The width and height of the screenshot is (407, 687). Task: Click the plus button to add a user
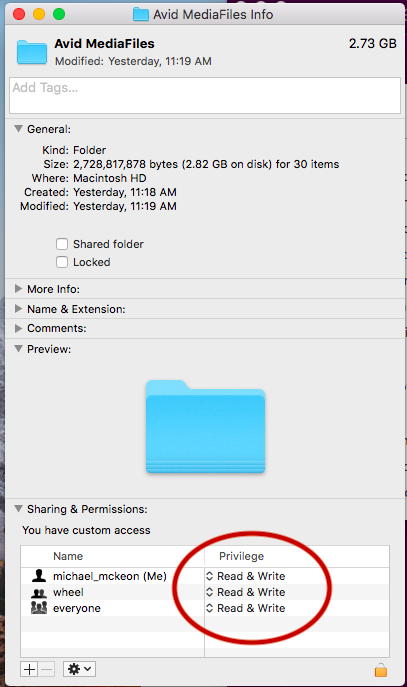point(29,669)
